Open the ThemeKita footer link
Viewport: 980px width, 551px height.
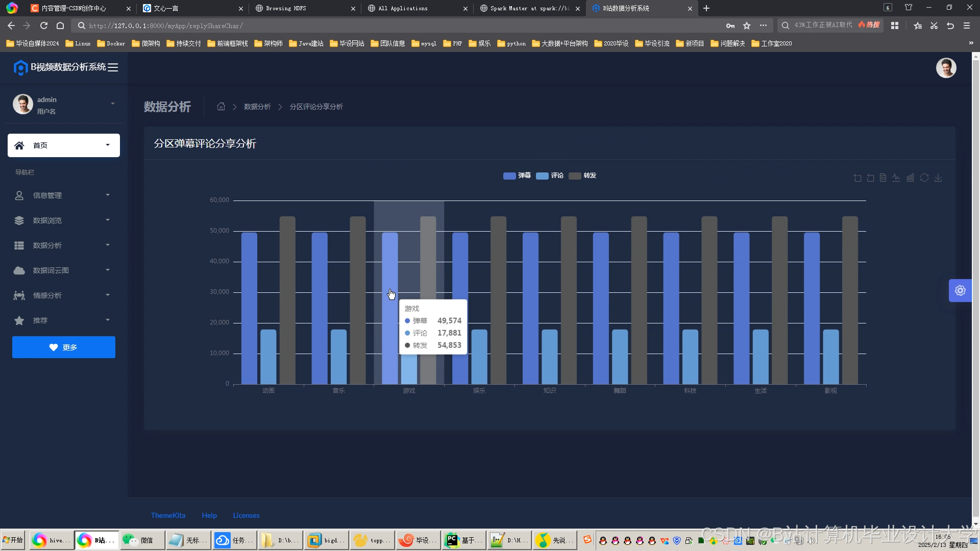(x=168, y=515)
